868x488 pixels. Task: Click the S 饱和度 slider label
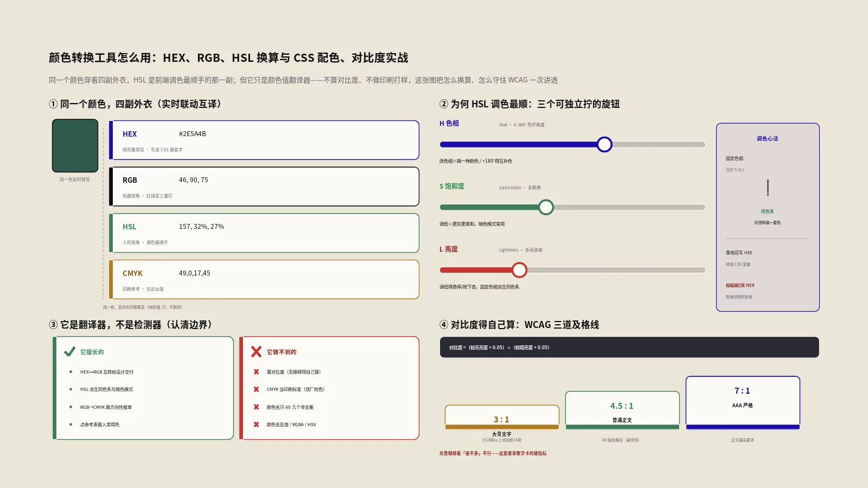(452, 186)
